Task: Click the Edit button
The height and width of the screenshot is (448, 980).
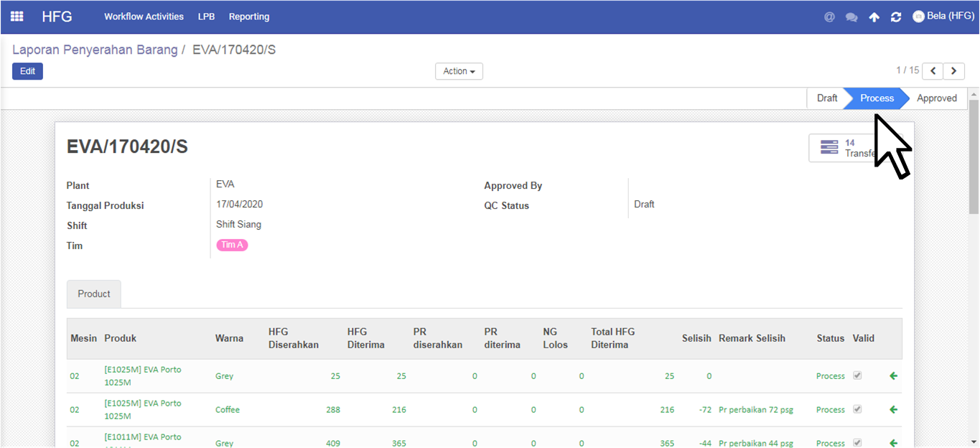Action: pos(27,71)
